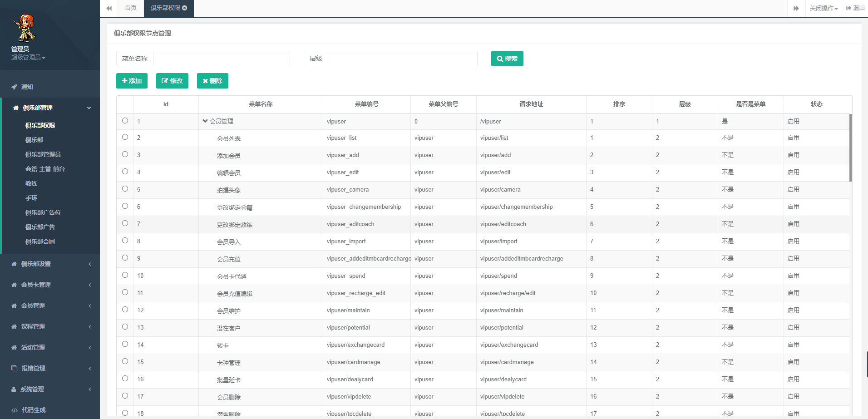Click the home icon beside 俱乐部管理
Image resolution: width=868 pixels, height=419 pixels.
click(x=16, y=108)
